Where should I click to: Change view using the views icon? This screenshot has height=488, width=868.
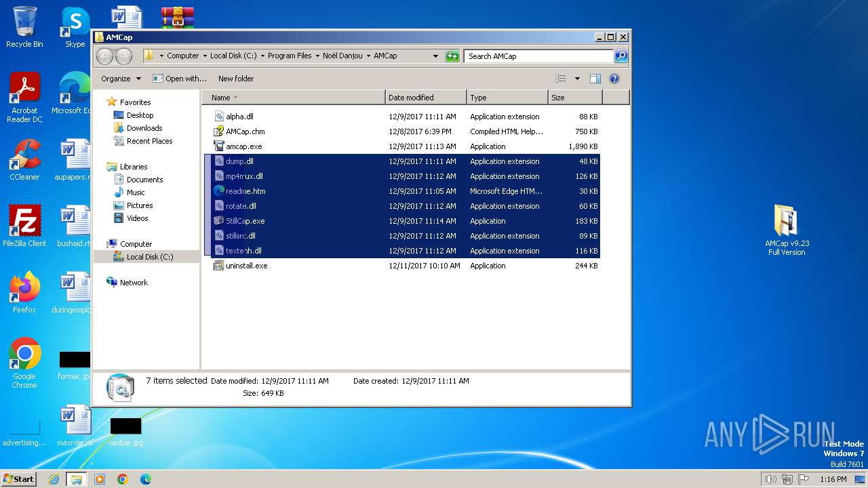pyautogui.click(x=560, y=79)
